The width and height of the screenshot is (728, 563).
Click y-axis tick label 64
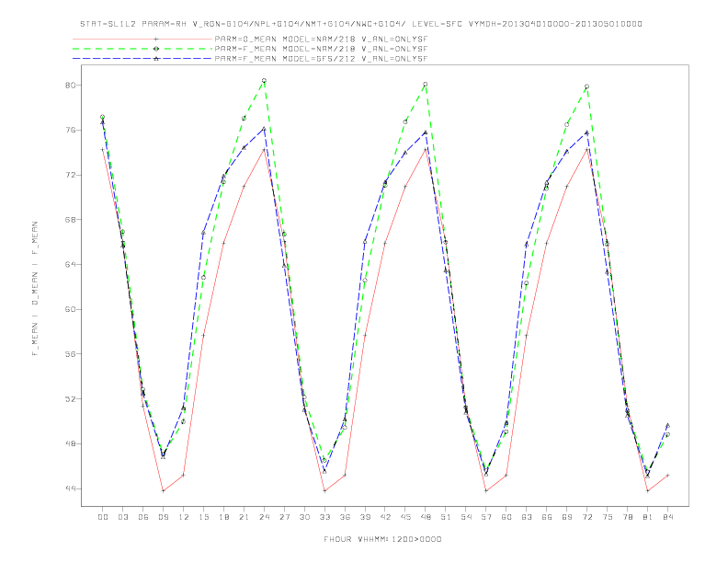70,265
